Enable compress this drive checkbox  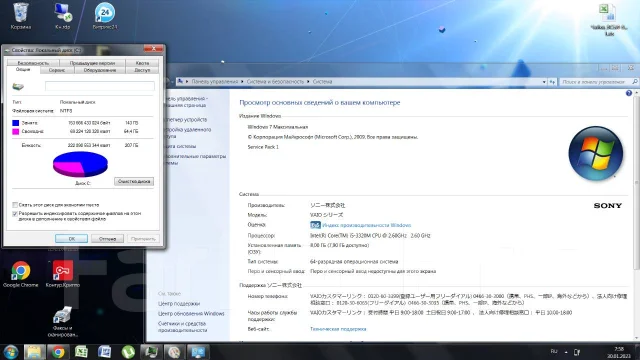15,205
